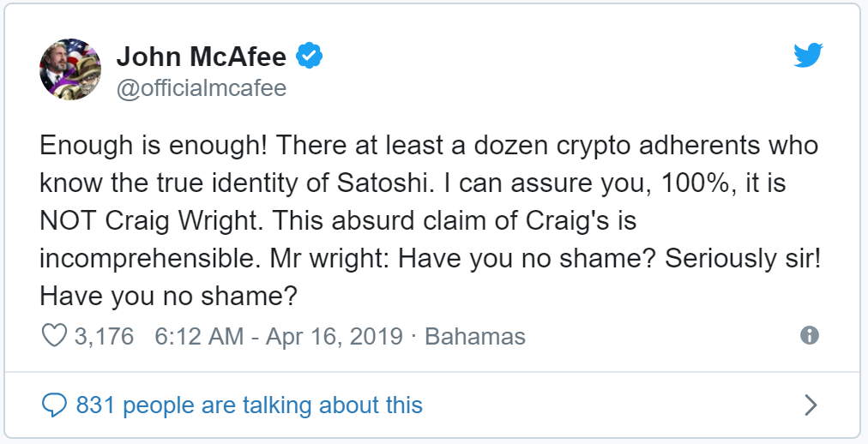Click the 3,176 likes count

[104, 335]
